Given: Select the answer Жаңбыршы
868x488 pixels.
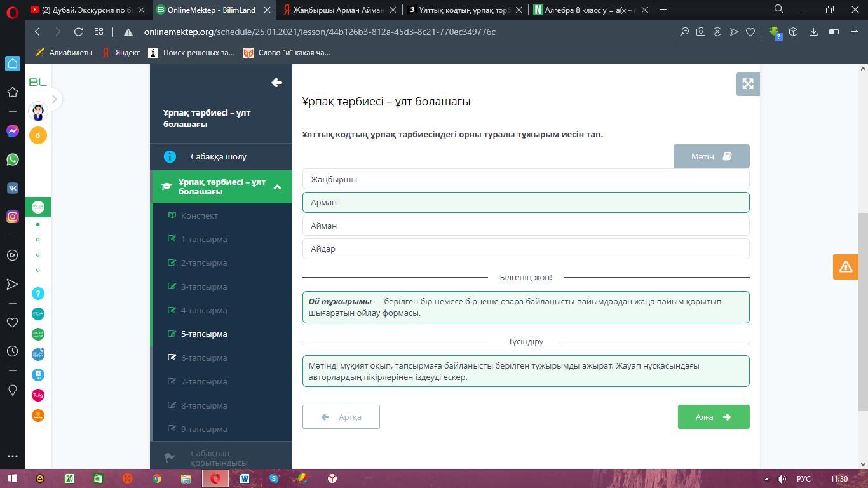Looking at the screenshot, I should point(526,179).
